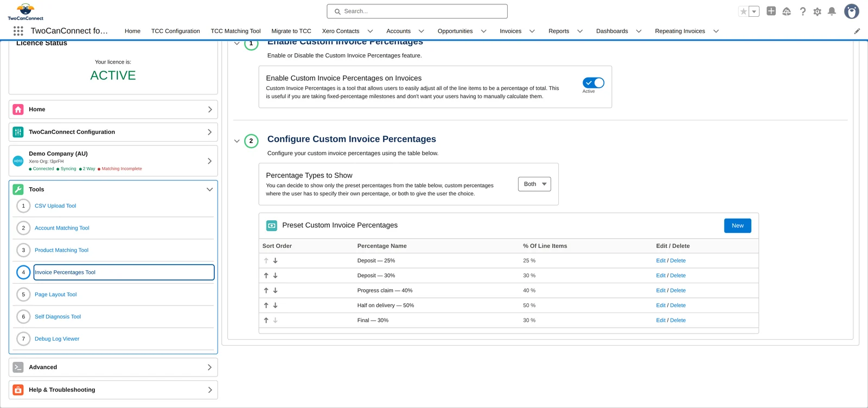Screen dimensions: 868x408
Task: Open Reports tab dropdown arrow
Action: point(580,31)
